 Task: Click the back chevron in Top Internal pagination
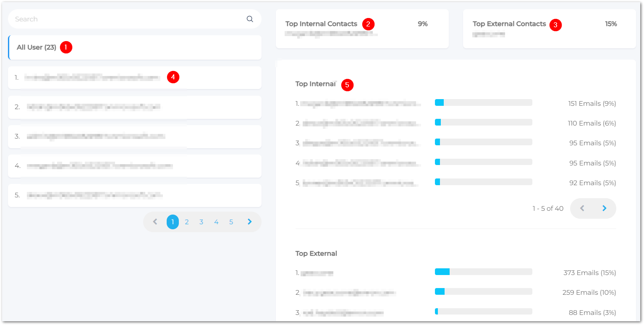582,208
